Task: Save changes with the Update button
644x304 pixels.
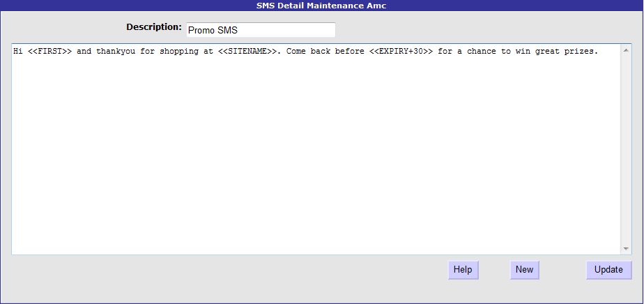Action: tap(608, 270)
